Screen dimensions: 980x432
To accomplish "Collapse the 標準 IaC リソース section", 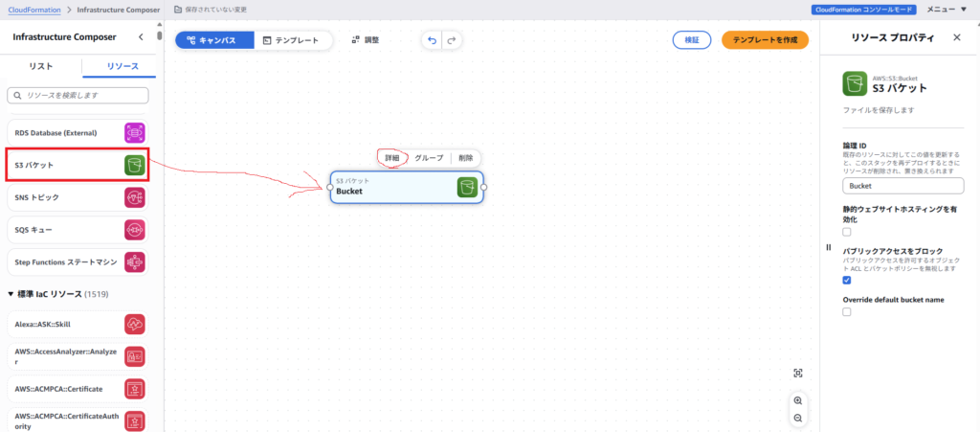I will point(11,293).
